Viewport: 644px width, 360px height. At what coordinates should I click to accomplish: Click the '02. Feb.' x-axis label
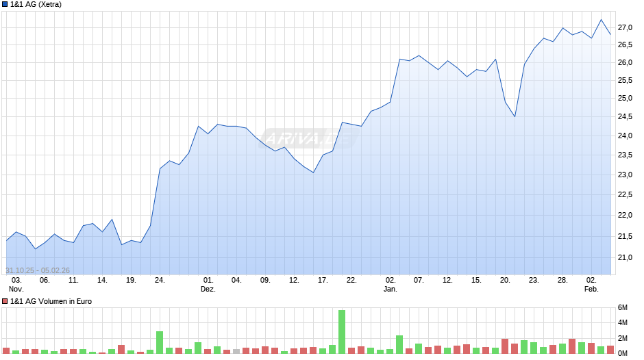coord(591,285)
